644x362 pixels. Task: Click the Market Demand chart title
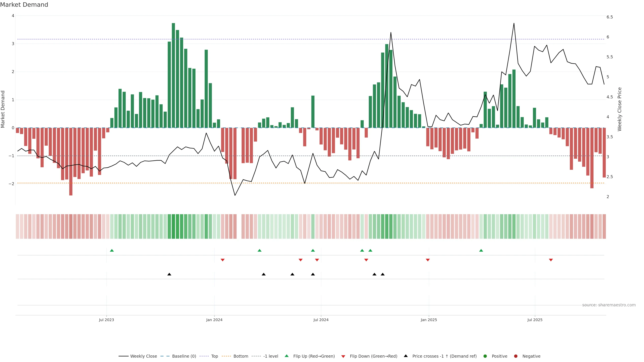click(x=24, y=5)
